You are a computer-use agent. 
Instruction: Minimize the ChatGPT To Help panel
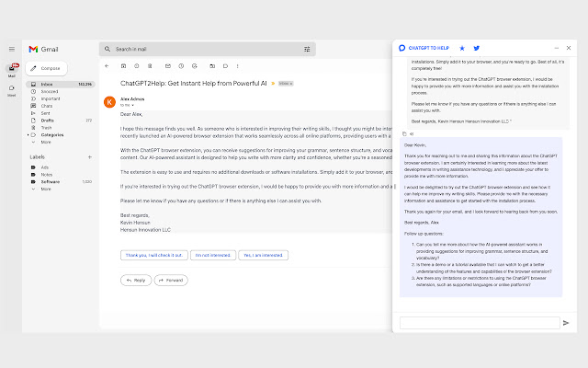coord(557,48)
